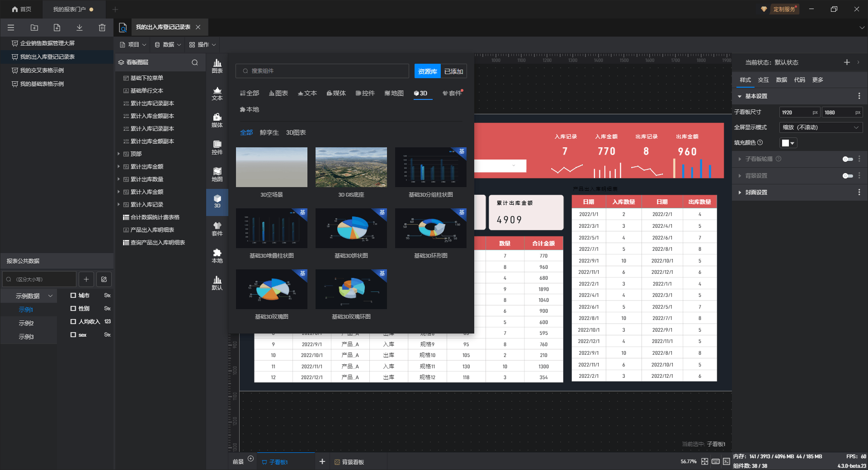This screenshot has height=470, width=868.
Task: Open the 地图 map component category
Action: pos(217,175)
